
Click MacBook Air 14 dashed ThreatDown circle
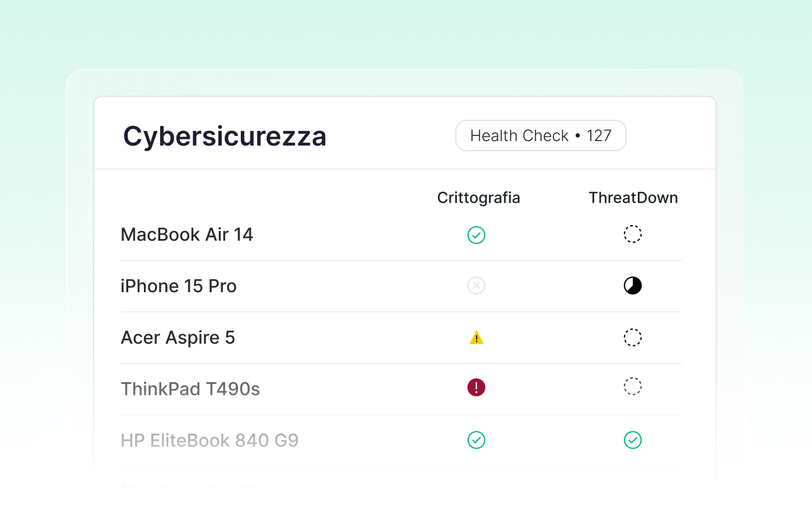tap(632, 234)
